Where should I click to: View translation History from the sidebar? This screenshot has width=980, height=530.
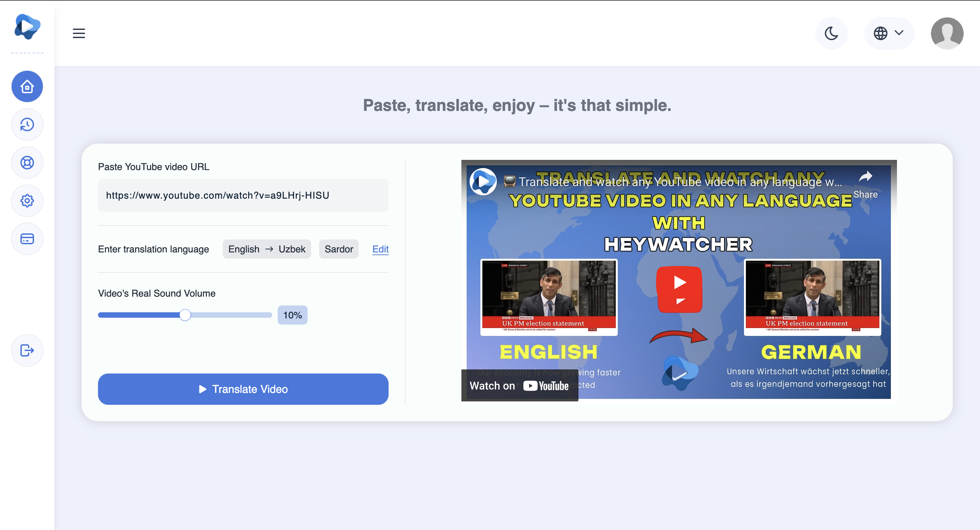click(x=27, y=124)
